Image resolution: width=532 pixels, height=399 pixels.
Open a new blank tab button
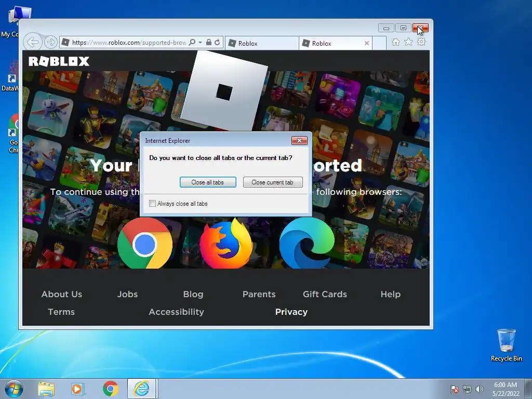click(379, 43)
